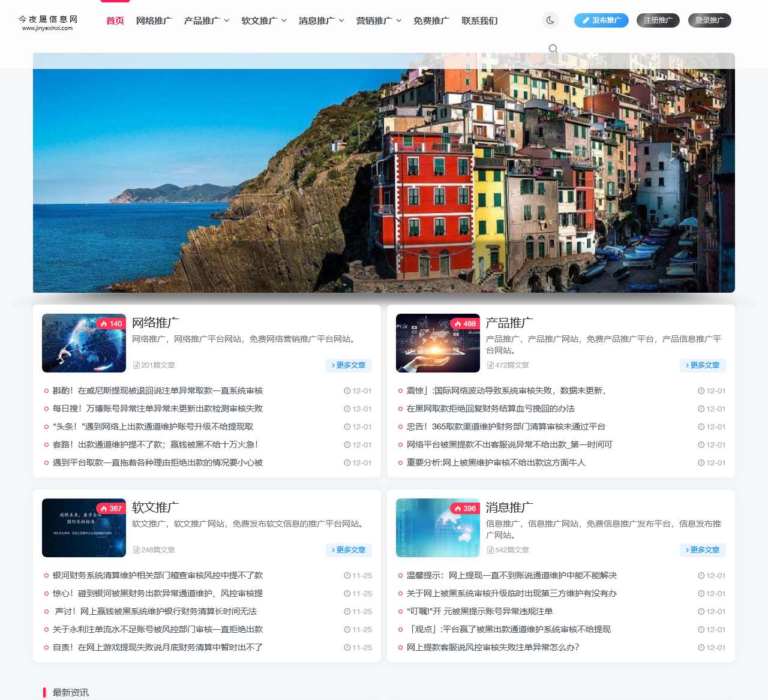This screenshot has height=700, width=768.
Task: Open the 消息推广 section thumbnail
Action: [438, 528]
